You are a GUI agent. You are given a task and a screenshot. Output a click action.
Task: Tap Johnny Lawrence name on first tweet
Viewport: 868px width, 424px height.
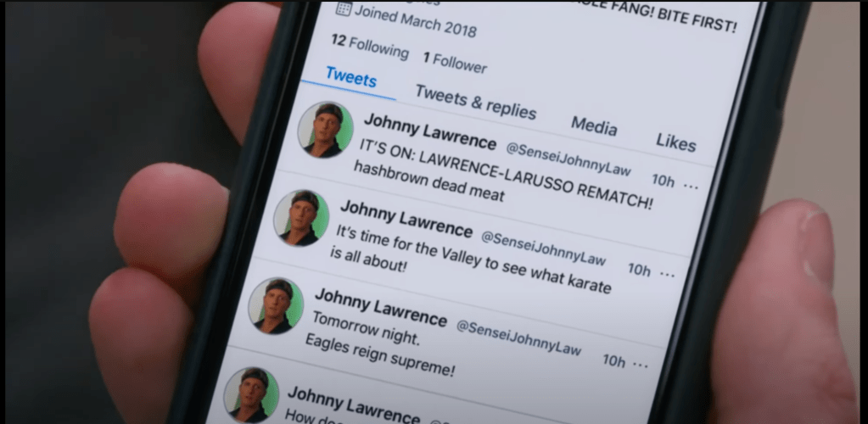[429, 131]
